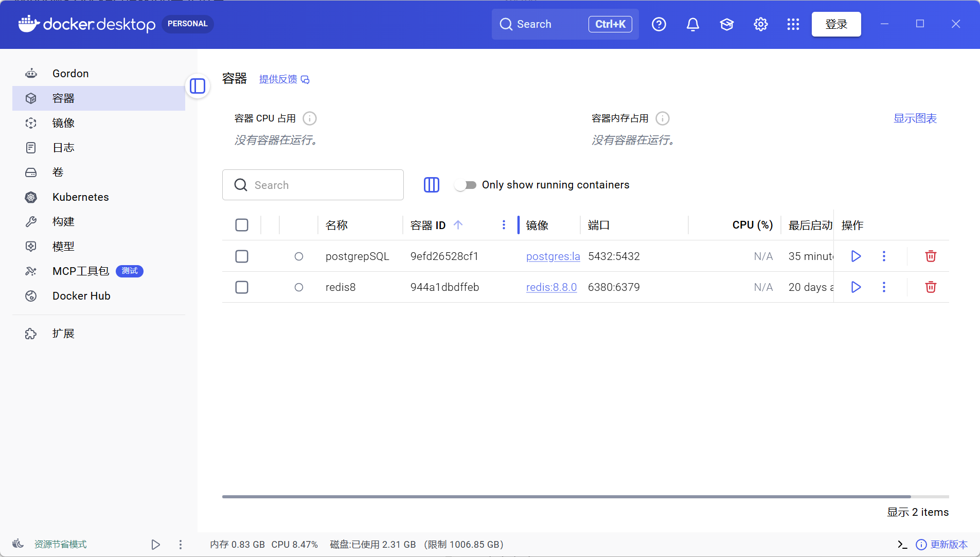Click the postgrepSQL status circle
The height and width of the screenshot is (557, 980).
point(299,256)
